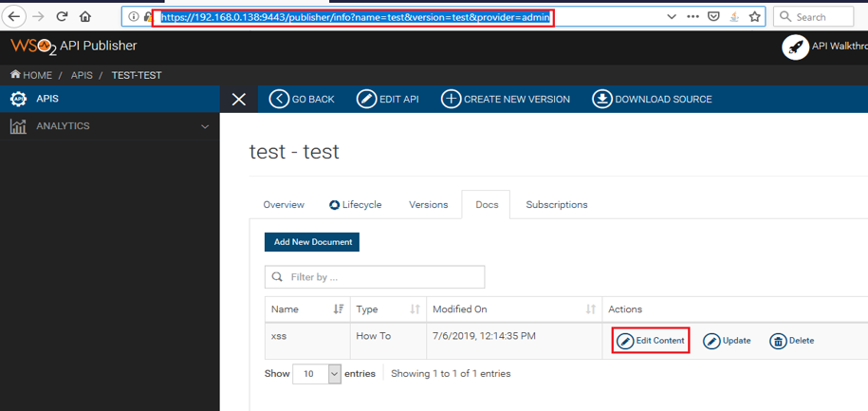Screen dimensions: 868x411
Task: Expand the ANALYTICS sidebar chevron
Action: (205, 126)
